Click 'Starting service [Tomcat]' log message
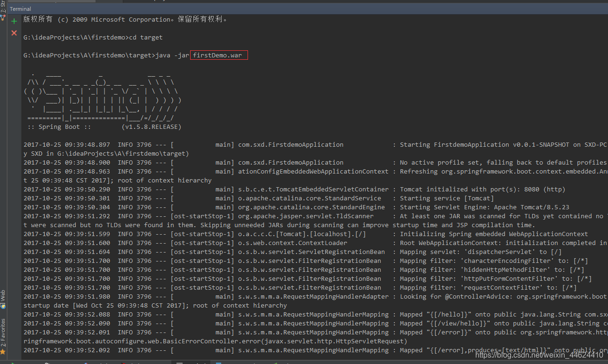Viewport: 608px width, 364px height. click(447, 198)
